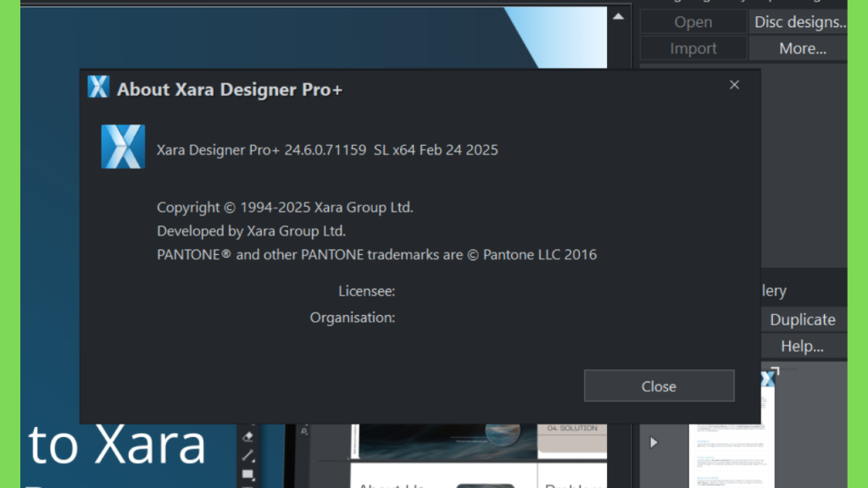Click the 'Organisation:' label

click(353, 318)
